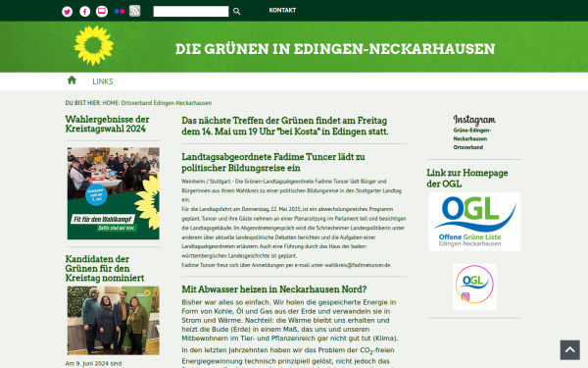
Task: Click the scroll-to-top arrow button
Action: coord(570,350)
